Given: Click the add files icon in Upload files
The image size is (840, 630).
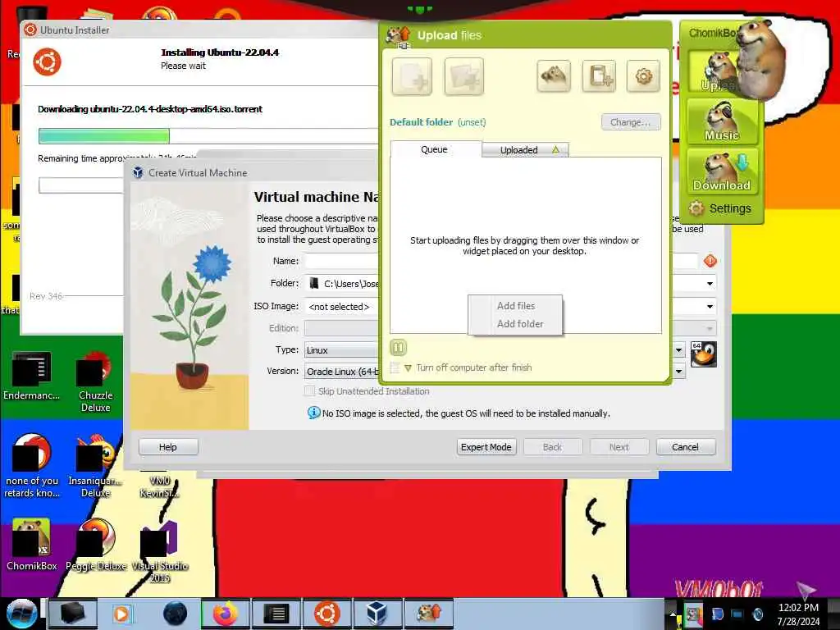Looking at the screenshot, I should (412, 76).
